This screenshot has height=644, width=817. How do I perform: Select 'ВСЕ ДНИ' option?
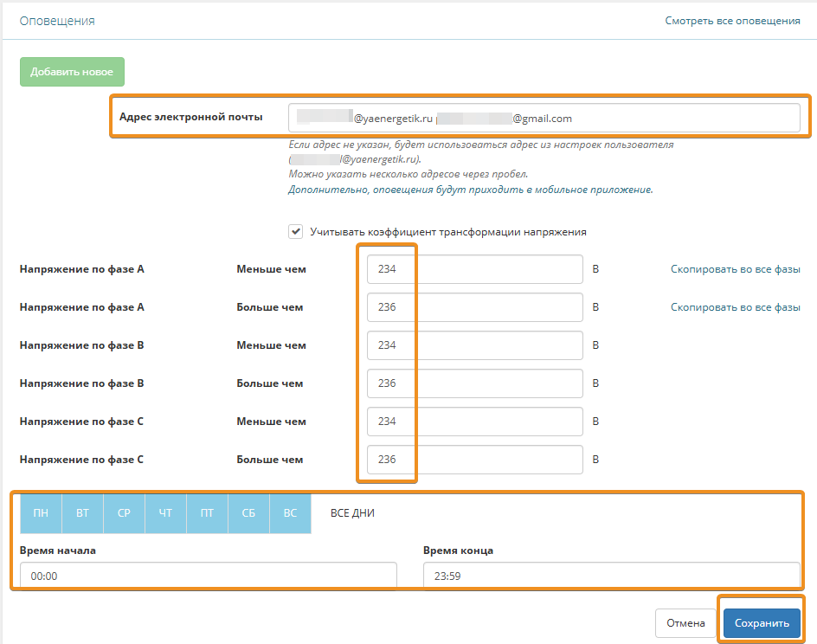tap(352, 513)
